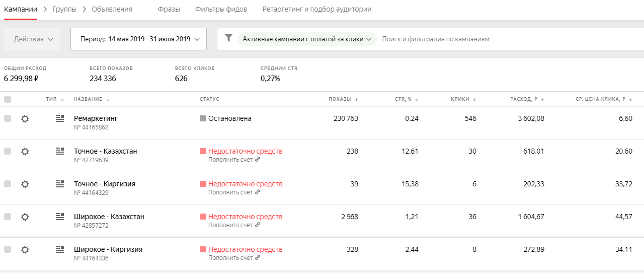Open Ретаргетинг и подбор аудитории tab
The image size is (644, 274).
coord(317,9)
